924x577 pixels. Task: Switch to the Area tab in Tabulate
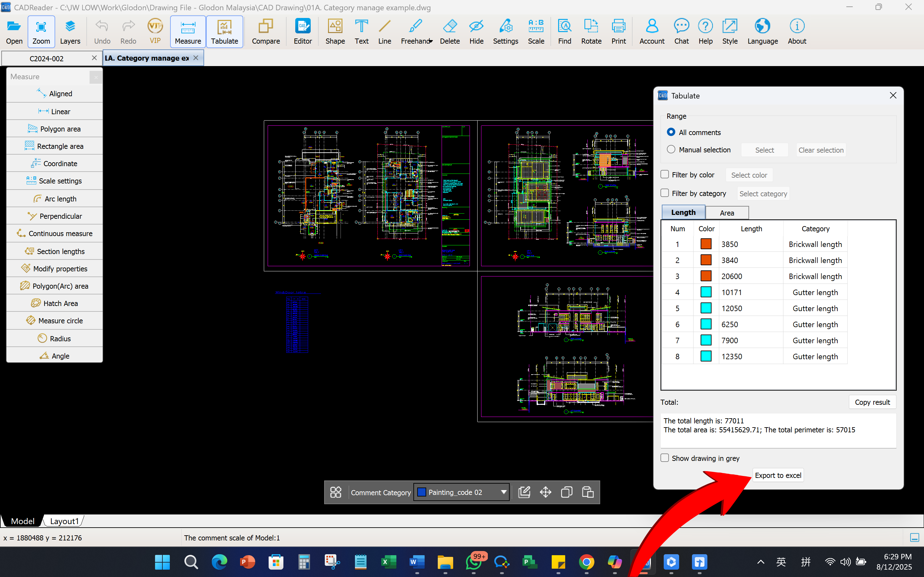[727, 213]
